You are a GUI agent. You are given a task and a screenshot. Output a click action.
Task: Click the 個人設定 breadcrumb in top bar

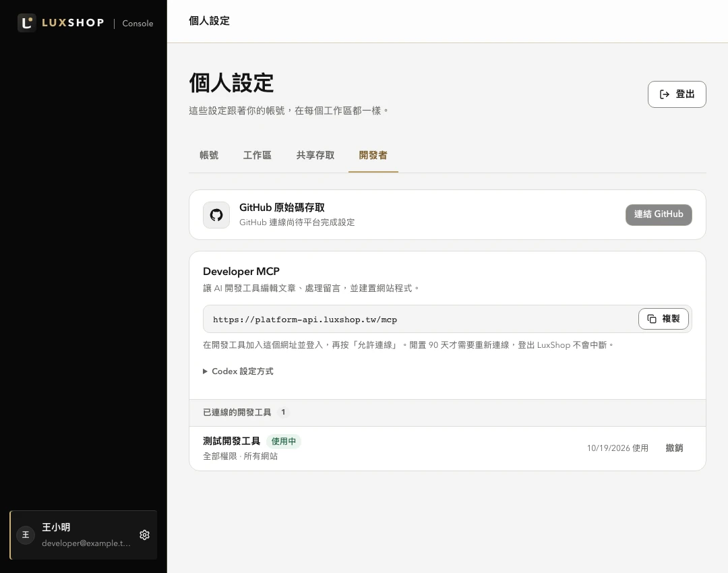[x=210, y=21]
